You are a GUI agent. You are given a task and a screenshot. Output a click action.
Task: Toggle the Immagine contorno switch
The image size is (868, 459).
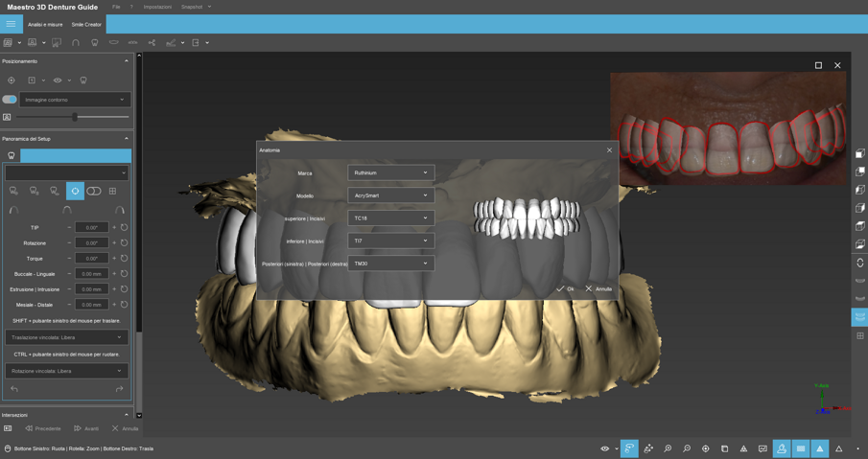point(10,100)
